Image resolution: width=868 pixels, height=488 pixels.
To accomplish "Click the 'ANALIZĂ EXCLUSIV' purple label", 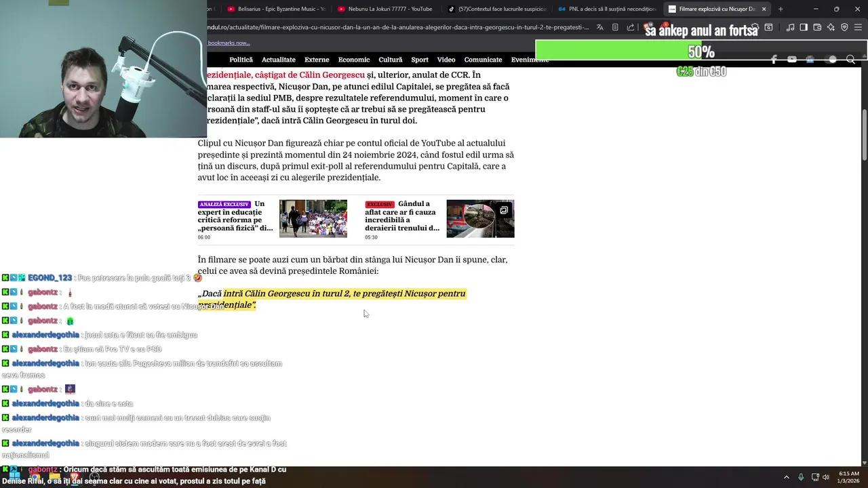I will pos(224,204).
